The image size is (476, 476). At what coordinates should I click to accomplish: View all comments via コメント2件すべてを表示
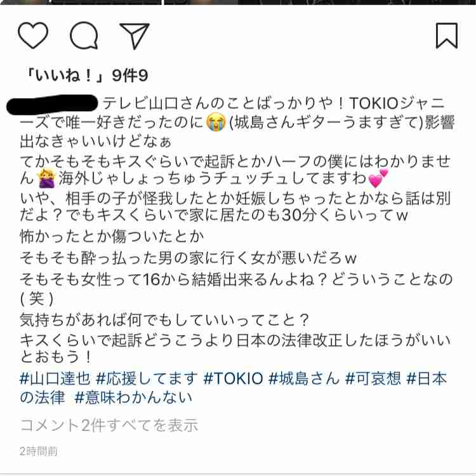pyautogui.click(x=109, y=425)
